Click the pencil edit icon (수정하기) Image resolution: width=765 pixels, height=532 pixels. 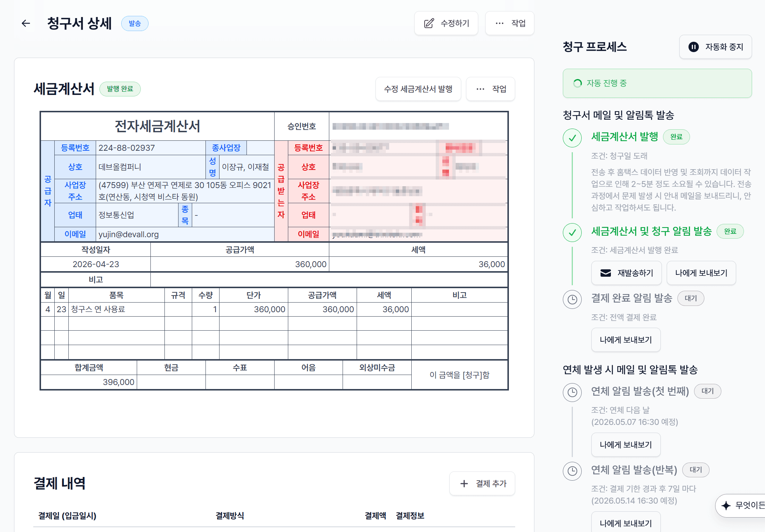click(429, 23)
